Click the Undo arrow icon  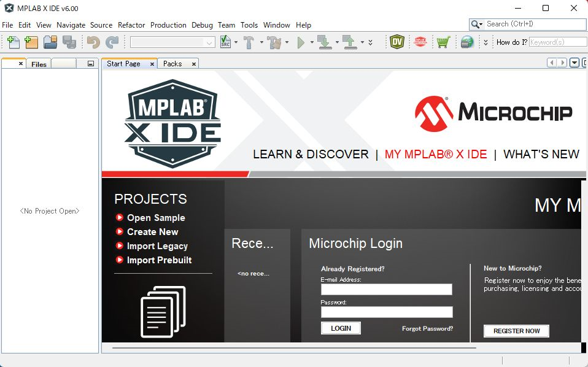pyautogui.click(x=93, y=42)
